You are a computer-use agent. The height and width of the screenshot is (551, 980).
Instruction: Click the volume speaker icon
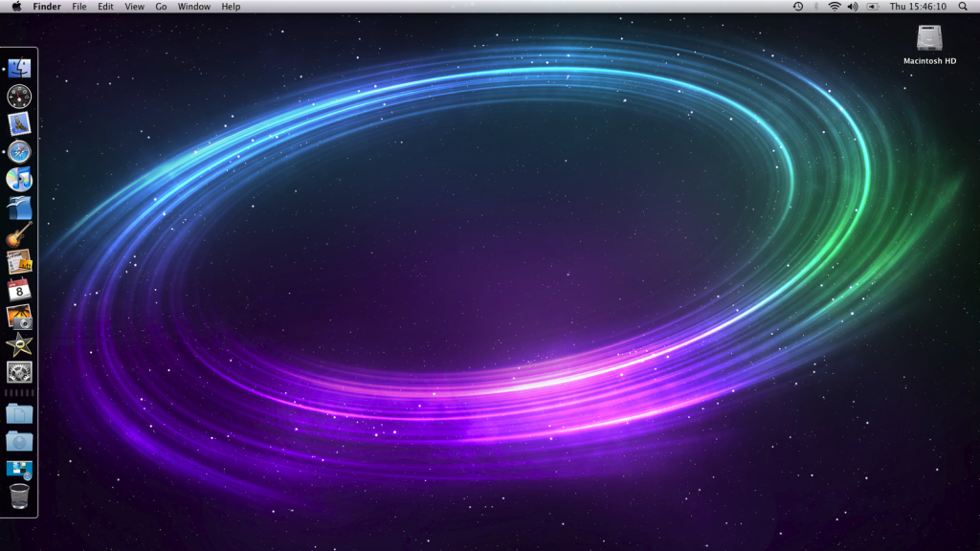(x=853, y=7)
